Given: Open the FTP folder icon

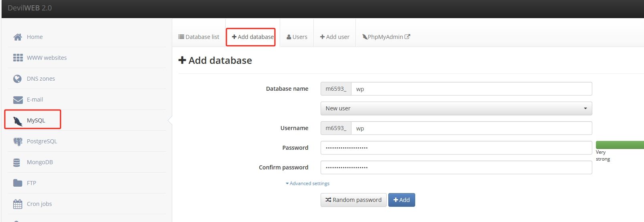Looking at the screenshot, I should coord(18,183).
